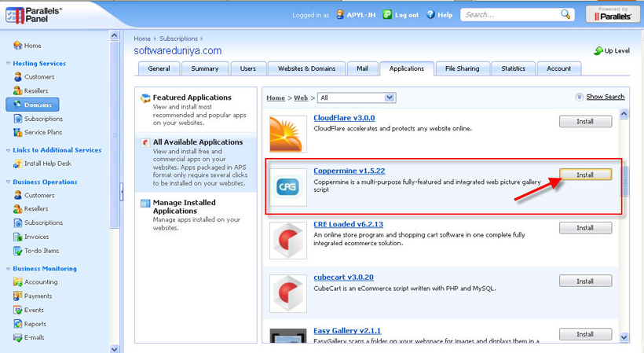Open the Coppermine v1.5.22 link
The width and height of the screenshot is (644, 353).
[x=349, y=171]
